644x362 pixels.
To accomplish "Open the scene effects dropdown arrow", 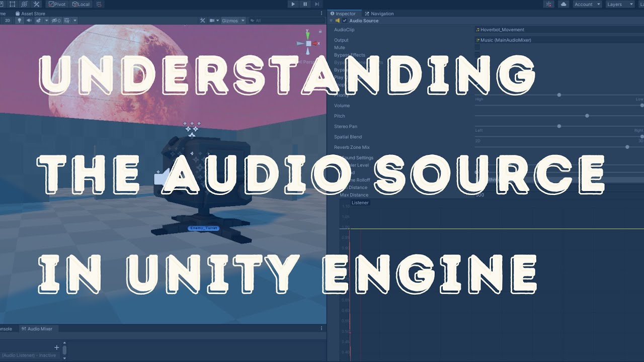I will tap(46, 21).
